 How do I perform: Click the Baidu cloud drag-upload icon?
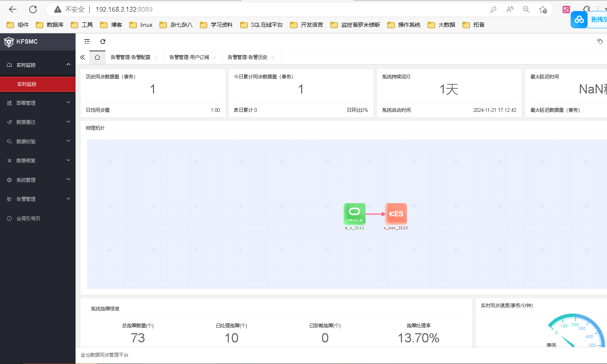[x=579, y=20]
